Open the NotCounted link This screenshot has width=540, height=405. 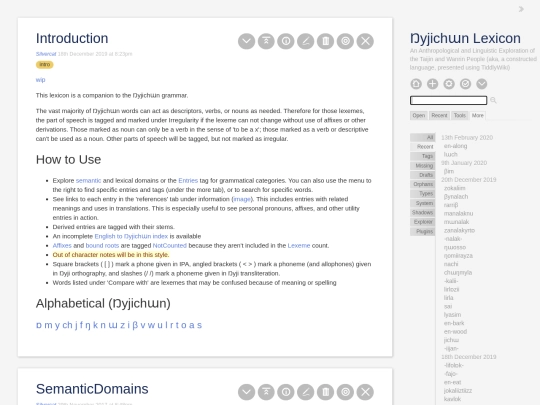tap(170, 246)
